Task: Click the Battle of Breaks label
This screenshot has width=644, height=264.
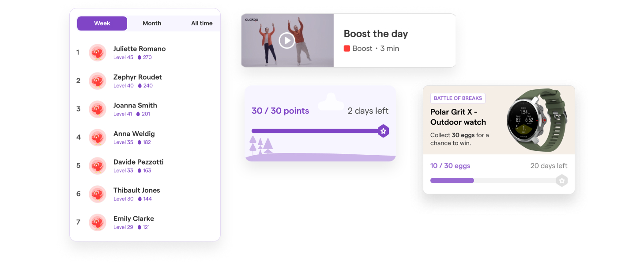Action: 458,98
